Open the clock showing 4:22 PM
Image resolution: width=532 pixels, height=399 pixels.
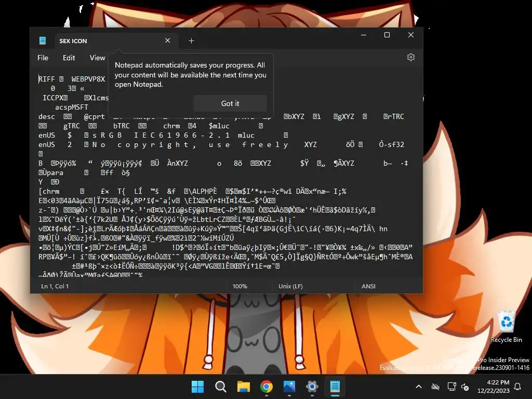click(x=494, y=387)
